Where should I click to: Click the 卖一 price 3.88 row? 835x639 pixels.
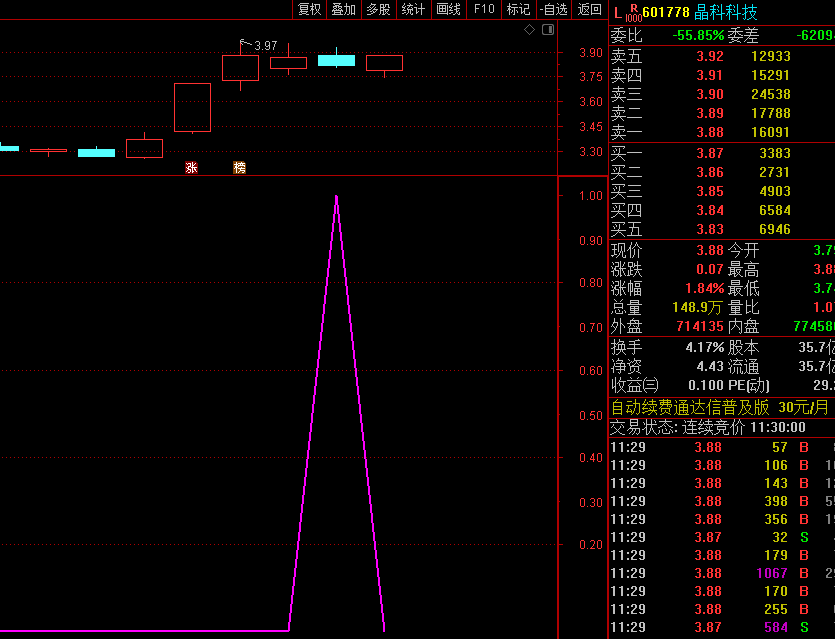pos(709,132)
